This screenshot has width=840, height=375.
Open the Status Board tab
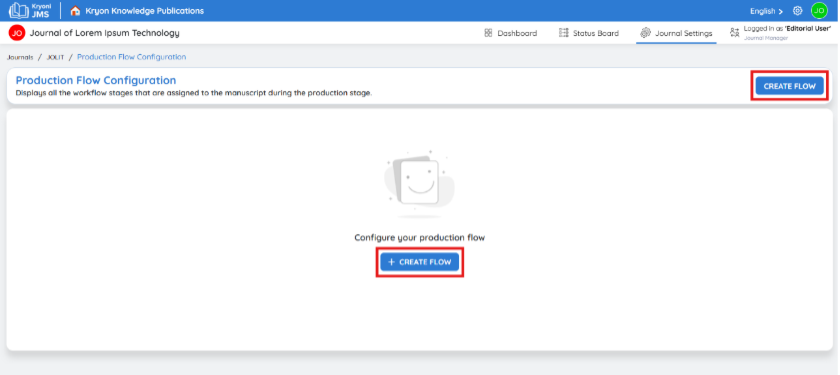(589, 33)
